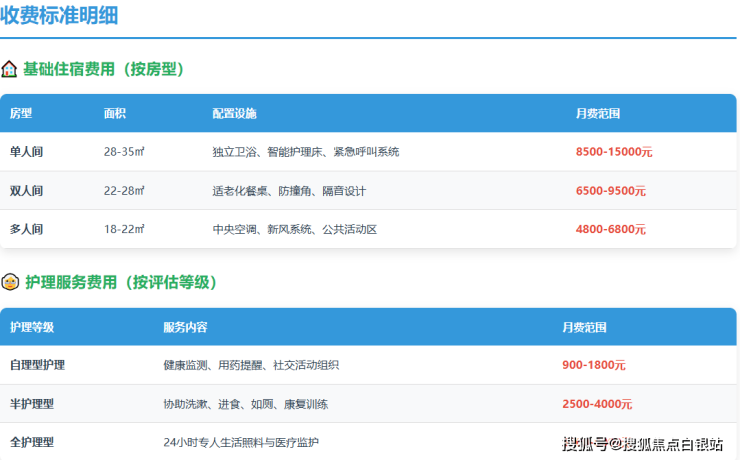
Task: Select the 单人间 row label
Action: [27, 152]
